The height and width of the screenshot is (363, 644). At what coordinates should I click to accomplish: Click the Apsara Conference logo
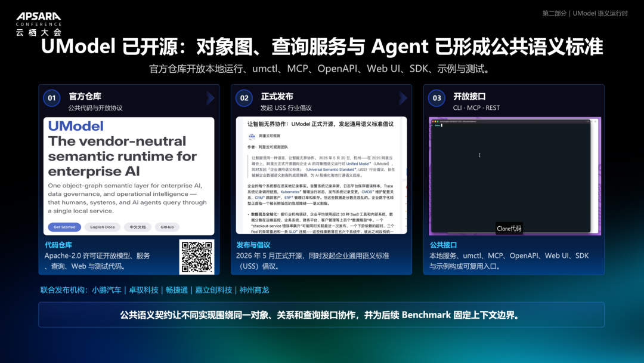[39, 24]
